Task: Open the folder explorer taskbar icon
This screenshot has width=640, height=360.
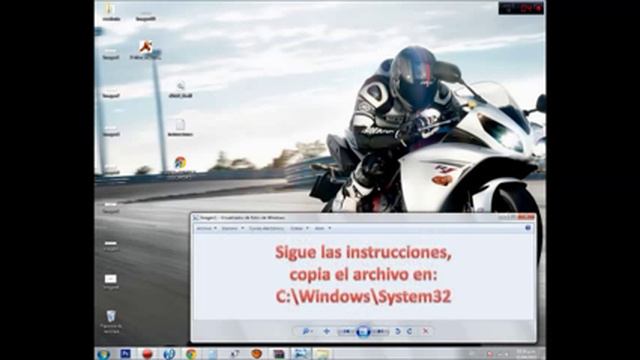Action: point(322,354)
